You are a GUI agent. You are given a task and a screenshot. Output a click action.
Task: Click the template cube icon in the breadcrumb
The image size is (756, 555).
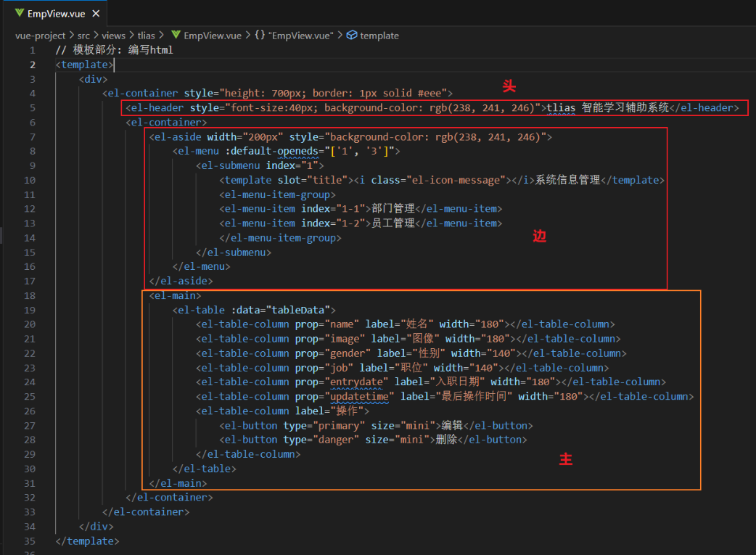[351, 35]
